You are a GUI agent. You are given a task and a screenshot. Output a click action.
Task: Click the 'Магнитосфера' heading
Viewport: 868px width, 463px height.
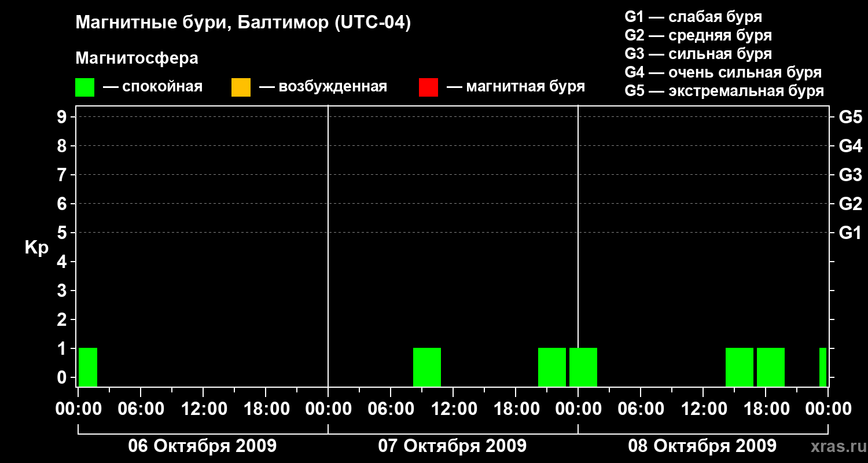pyautogui.click(x=137, y=58)
